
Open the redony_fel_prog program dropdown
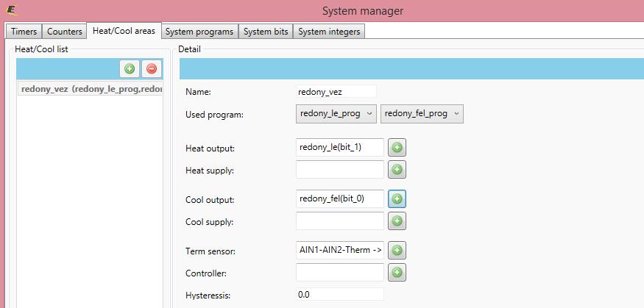coord(422,114)
